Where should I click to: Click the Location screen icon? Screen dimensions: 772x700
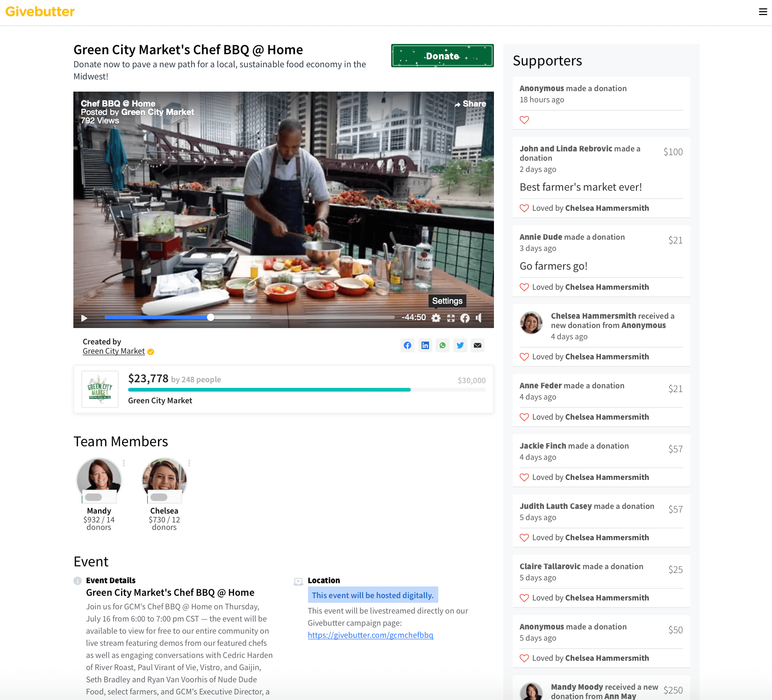[298, 581]
